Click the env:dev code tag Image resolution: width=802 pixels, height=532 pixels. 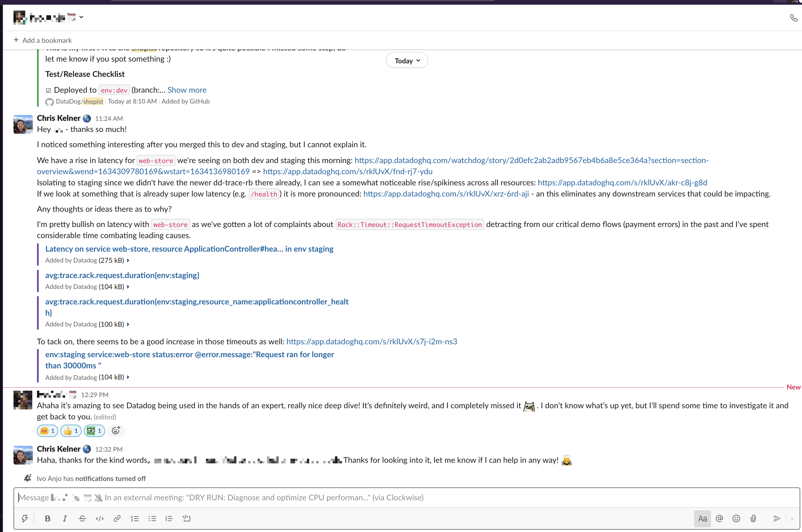(x=114, y=90)
